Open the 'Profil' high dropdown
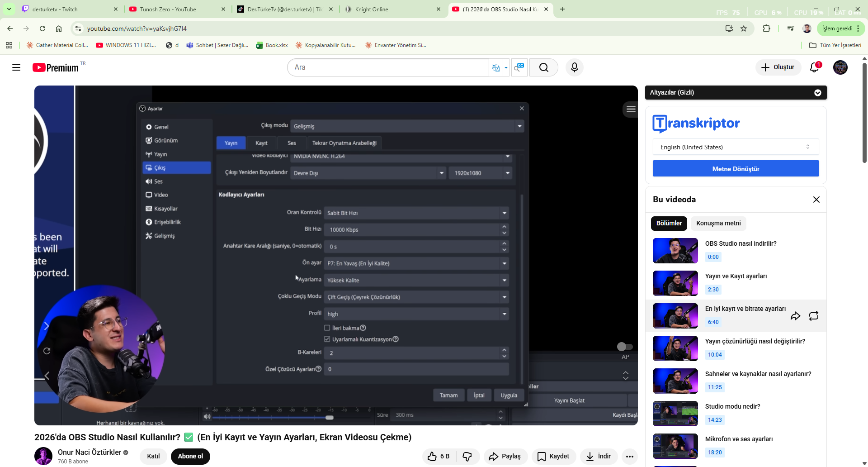The image size is (868, 467). [x=416, y=314]
